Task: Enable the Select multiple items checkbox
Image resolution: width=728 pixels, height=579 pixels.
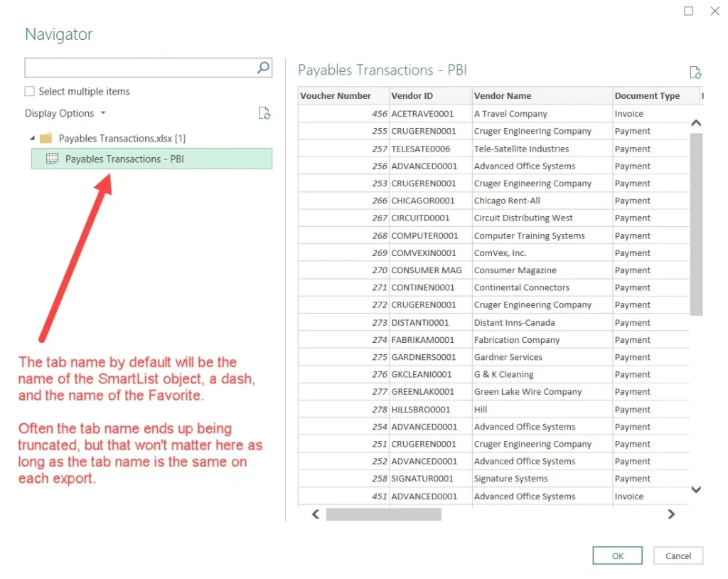Action: click(29, 91)
